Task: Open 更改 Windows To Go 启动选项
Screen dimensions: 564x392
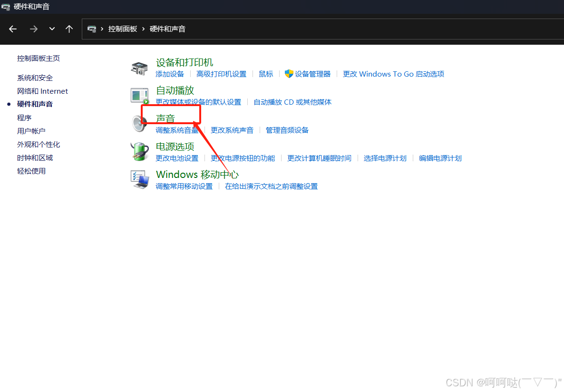Action: [393, 74]
